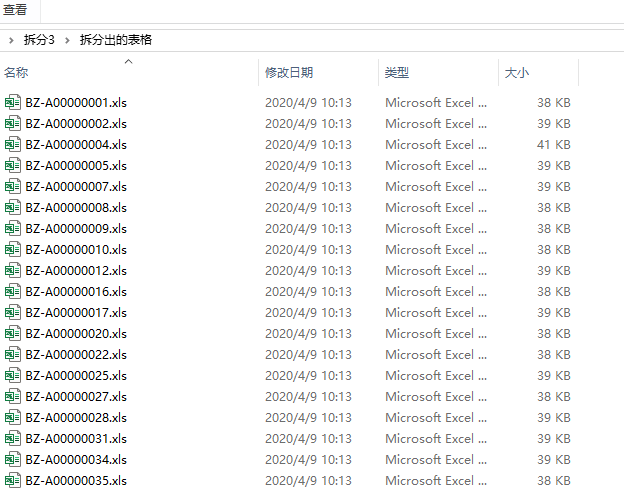Sort by 类型 column header

[x=397, y=73]
